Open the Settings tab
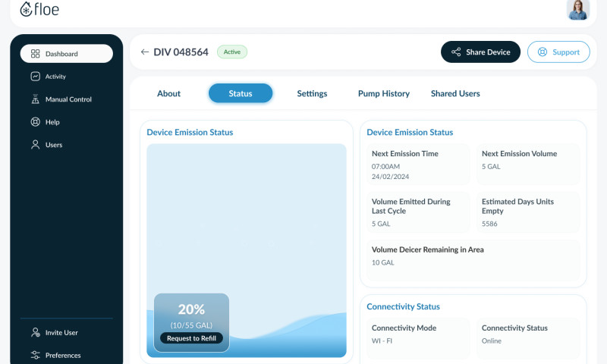 [x=312, y=93]
